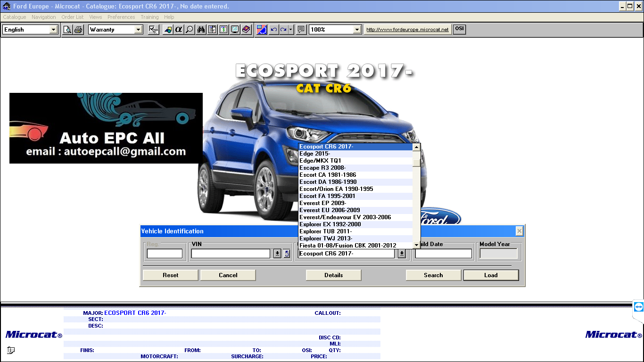The width and height of the screenshot is (644, 362).
Task: Select Escort DA 1986-1990 in list
Action: click(355, 182)
